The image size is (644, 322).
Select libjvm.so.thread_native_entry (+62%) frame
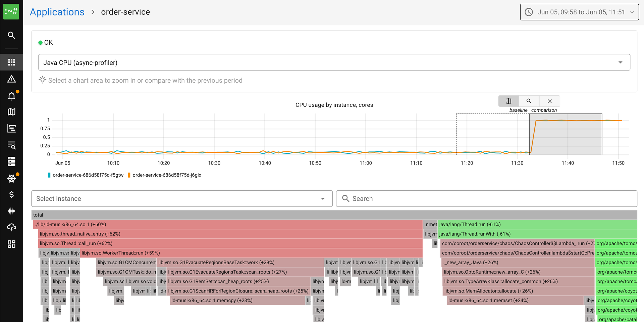tap(230, 234)
